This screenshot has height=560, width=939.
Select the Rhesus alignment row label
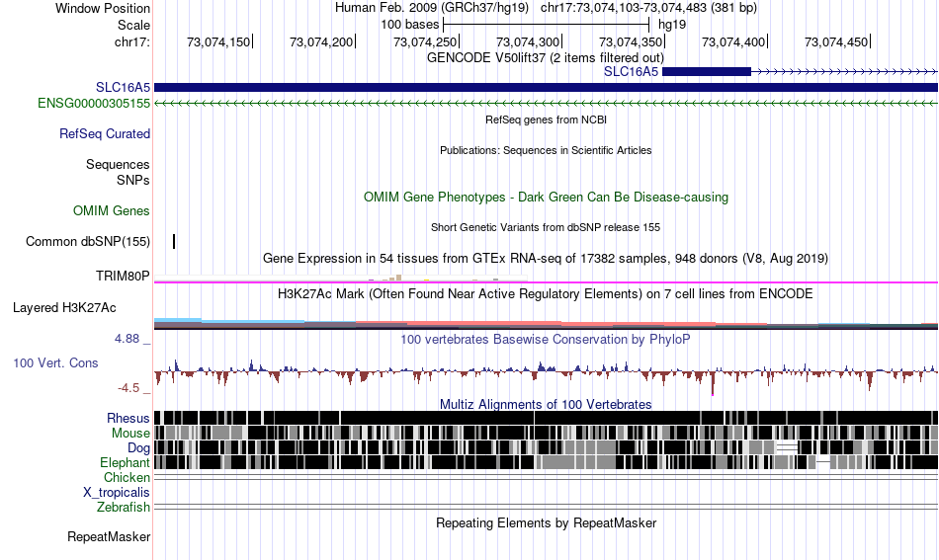coord(128,418)
